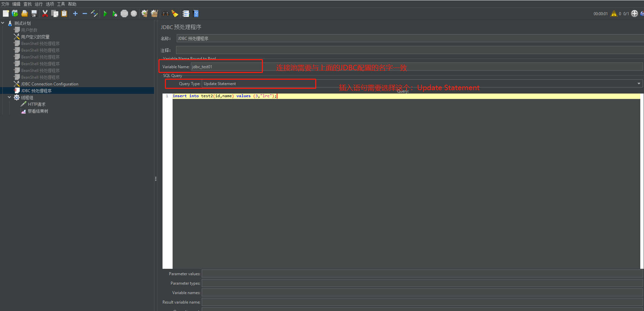The image size is (644, 311).
Task: Open the 文件 menu
Action: point(5,4)
